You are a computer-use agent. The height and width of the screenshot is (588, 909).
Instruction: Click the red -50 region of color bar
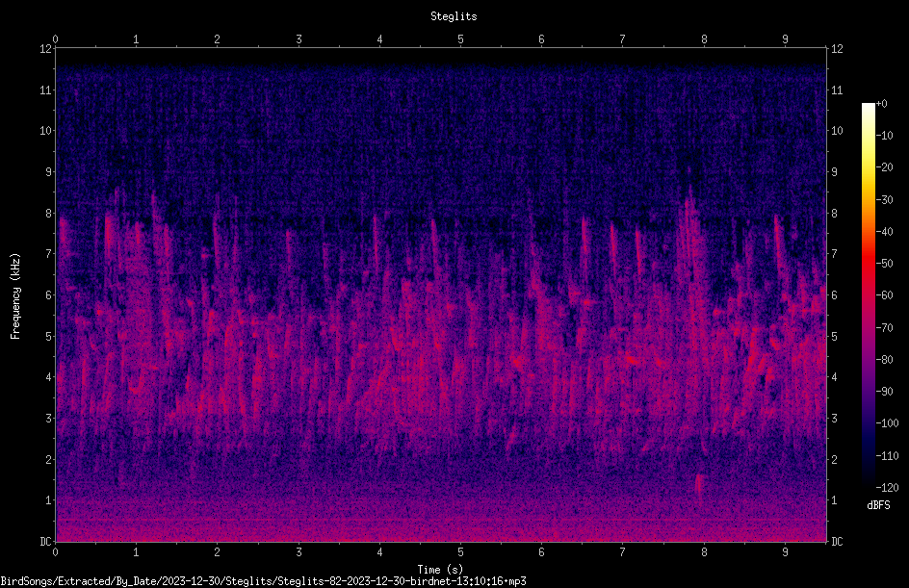point(868,263)
